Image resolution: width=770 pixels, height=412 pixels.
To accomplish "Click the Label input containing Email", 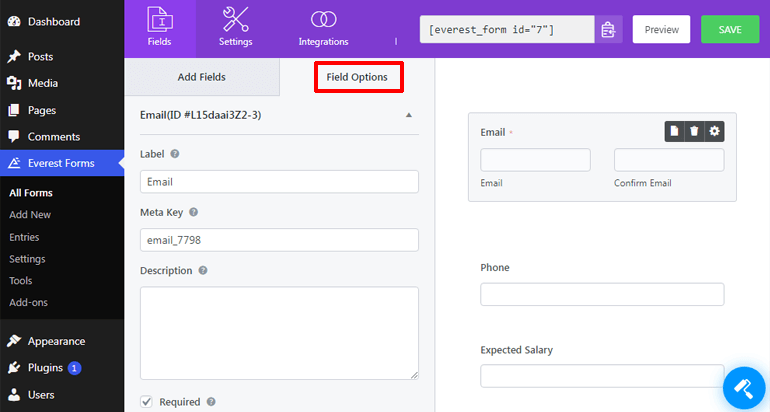I will tap(279, 182).
